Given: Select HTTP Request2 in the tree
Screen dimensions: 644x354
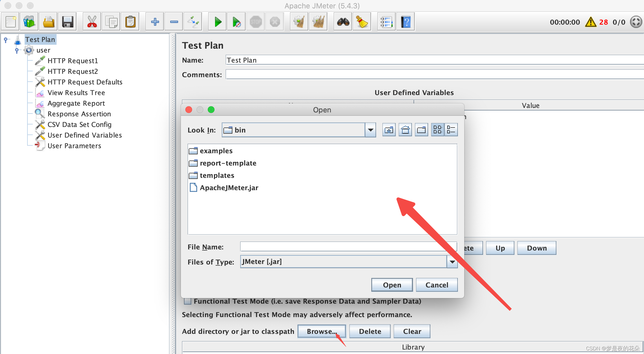Looking at the screenshot, I should tap(73, 71).
